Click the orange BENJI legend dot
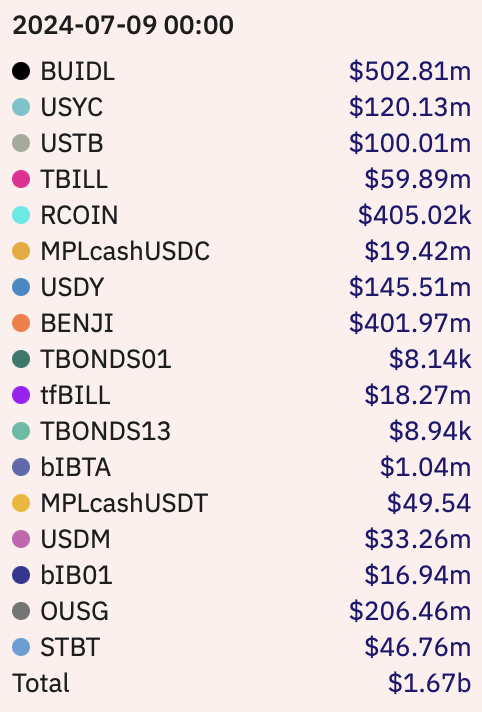Image resolution: width=482 pixels, height=712 pixels. tap(21, 323)
